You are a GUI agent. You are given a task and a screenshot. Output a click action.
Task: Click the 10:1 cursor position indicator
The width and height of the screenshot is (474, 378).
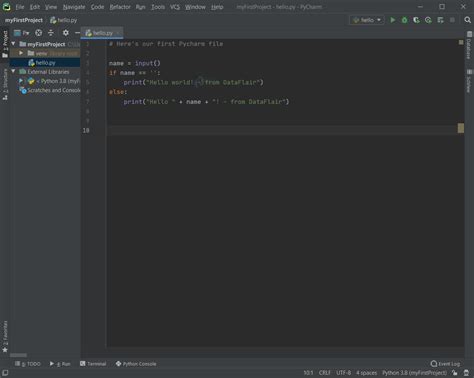click(308, 373)
